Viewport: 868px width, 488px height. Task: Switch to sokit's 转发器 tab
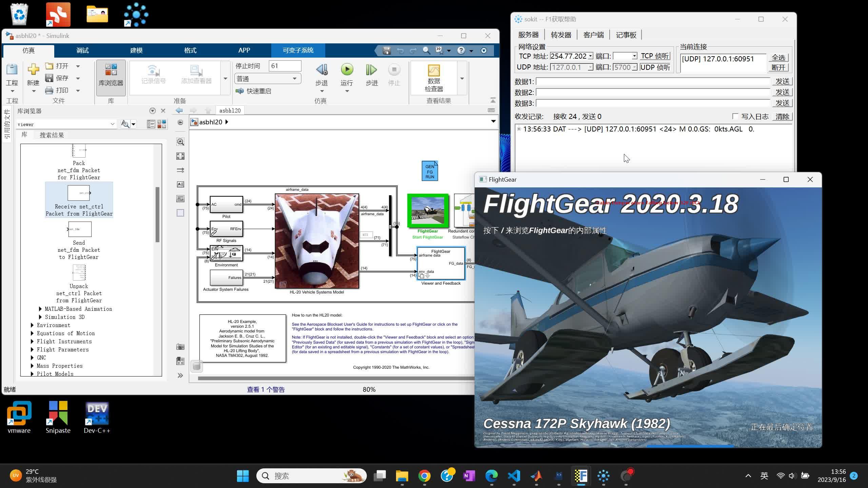point(561,35)
